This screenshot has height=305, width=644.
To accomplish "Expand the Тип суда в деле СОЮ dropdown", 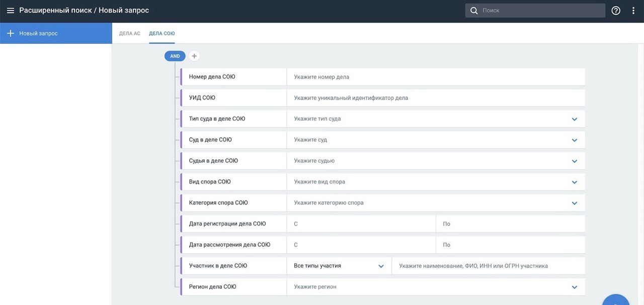I will [x=575, y=119].
